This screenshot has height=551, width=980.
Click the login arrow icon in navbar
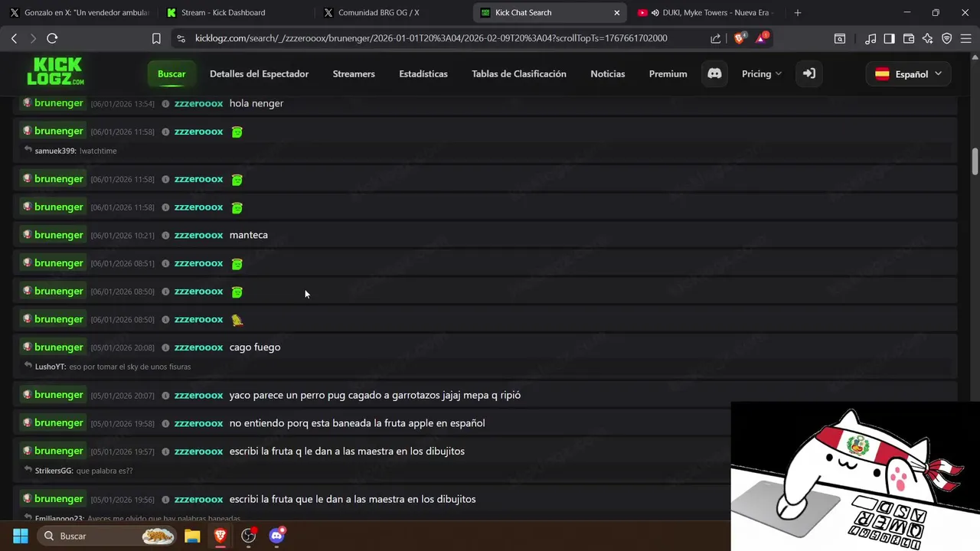coord(808,73)
